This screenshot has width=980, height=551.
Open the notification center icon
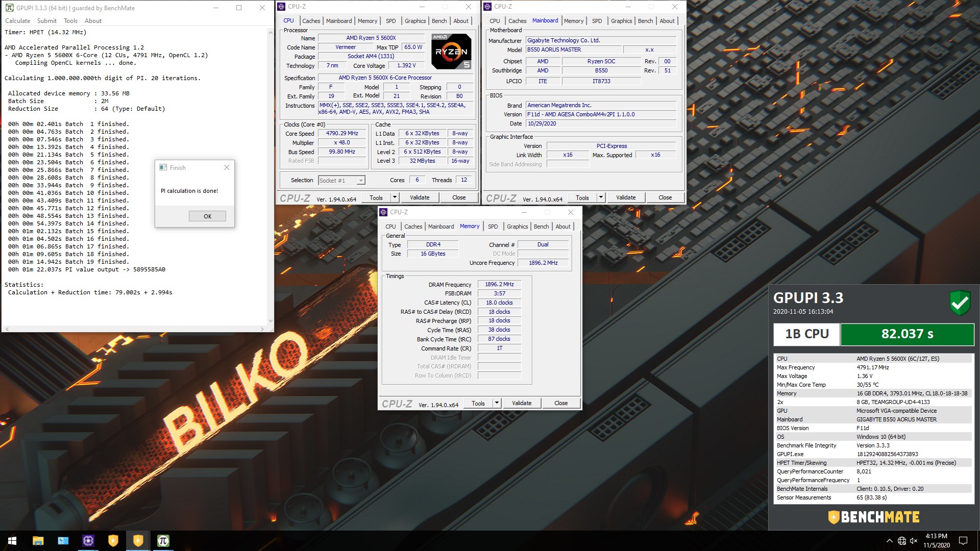coord(963,541)
